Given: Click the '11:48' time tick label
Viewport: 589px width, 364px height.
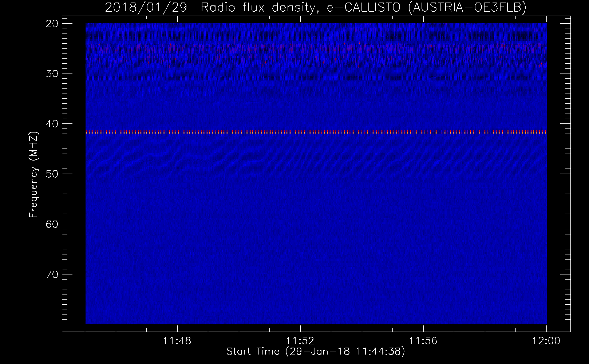Looking at the screenshot, I should [x=177, y=341].
